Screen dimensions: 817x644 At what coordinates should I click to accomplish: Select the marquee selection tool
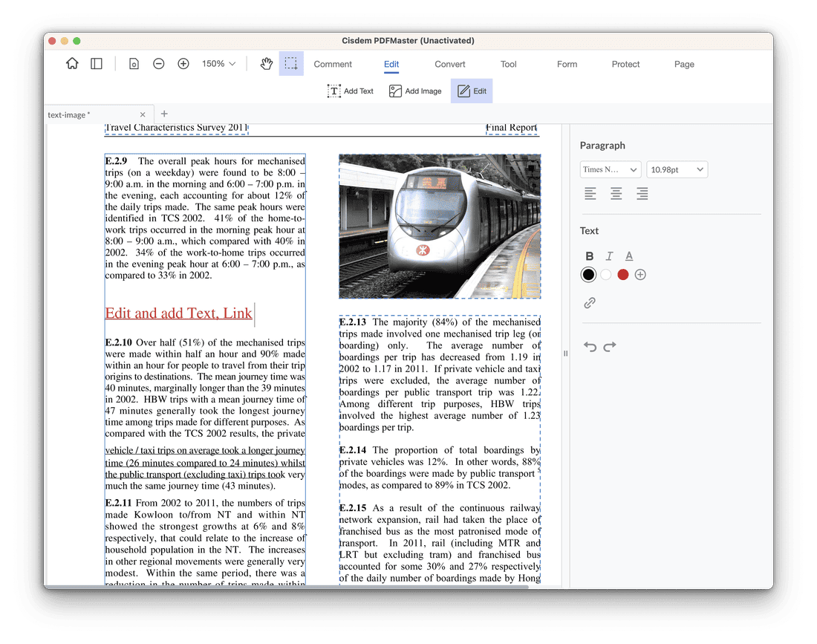pyautogui.click(x=291, y=64)
